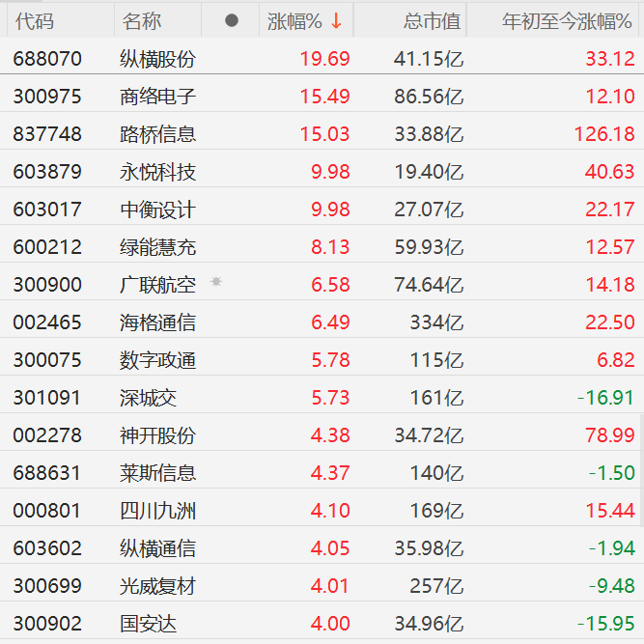This screenshot has height=644, width=644.
Task: Open stock 神开股份
Action: pyautogui.click(x=157, y=435)
